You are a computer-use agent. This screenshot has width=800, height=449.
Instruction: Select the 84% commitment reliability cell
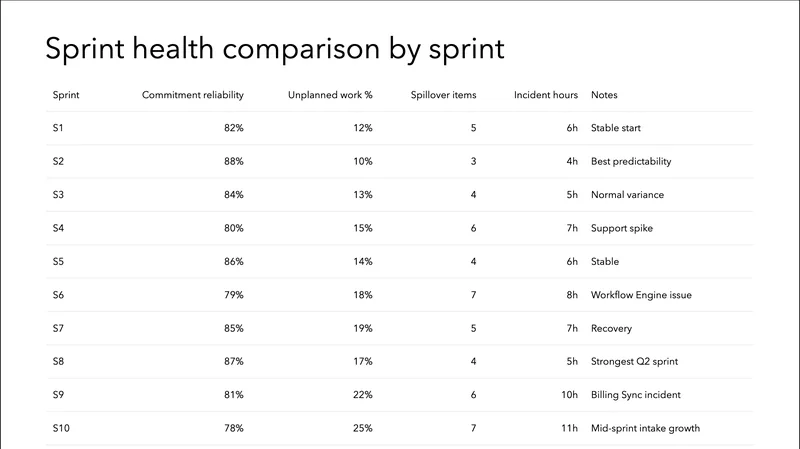234,195
